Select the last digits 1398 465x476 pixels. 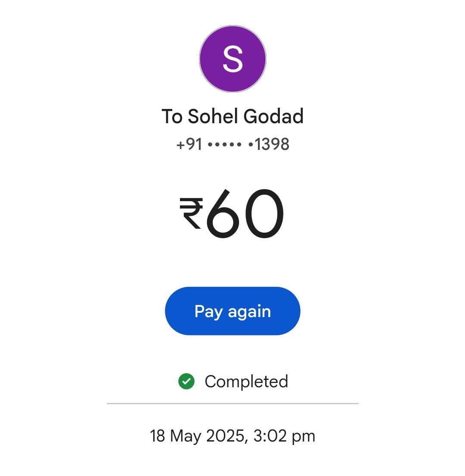point(272,144)
